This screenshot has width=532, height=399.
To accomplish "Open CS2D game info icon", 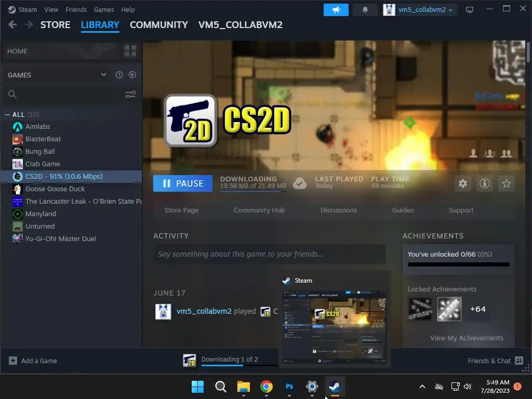I will (x=485, y=183).
